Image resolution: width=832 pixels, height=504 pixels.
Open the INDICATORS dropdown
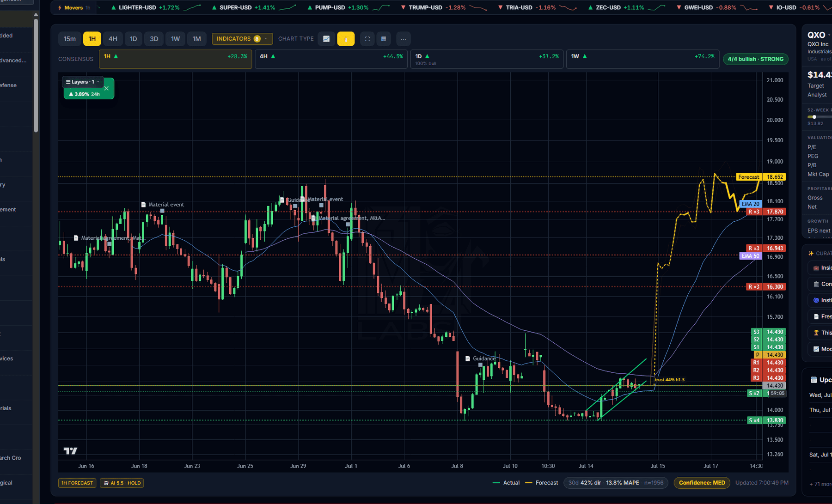point(242,39)
